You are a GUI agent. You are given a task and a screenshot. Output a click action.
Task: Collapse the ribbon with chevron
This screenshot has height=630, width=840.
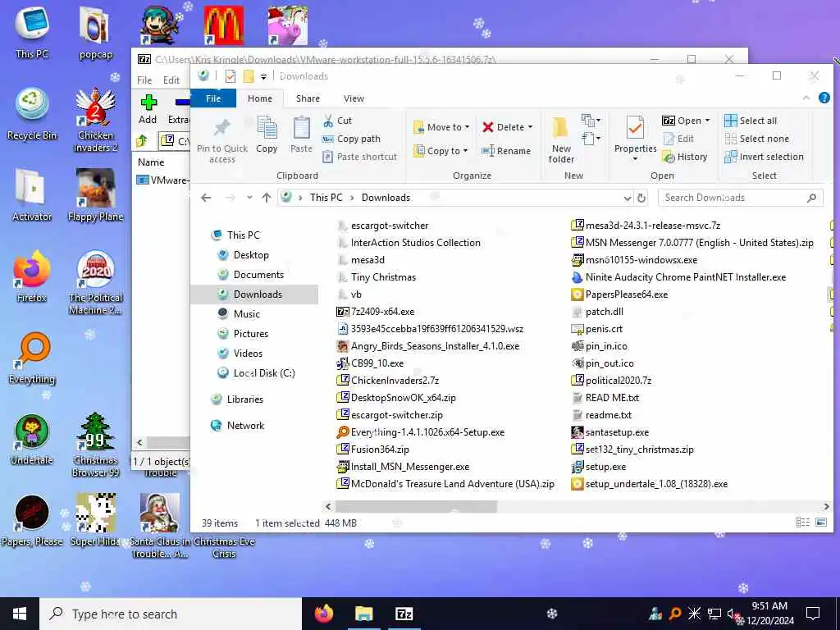click(x=806, y=98)
